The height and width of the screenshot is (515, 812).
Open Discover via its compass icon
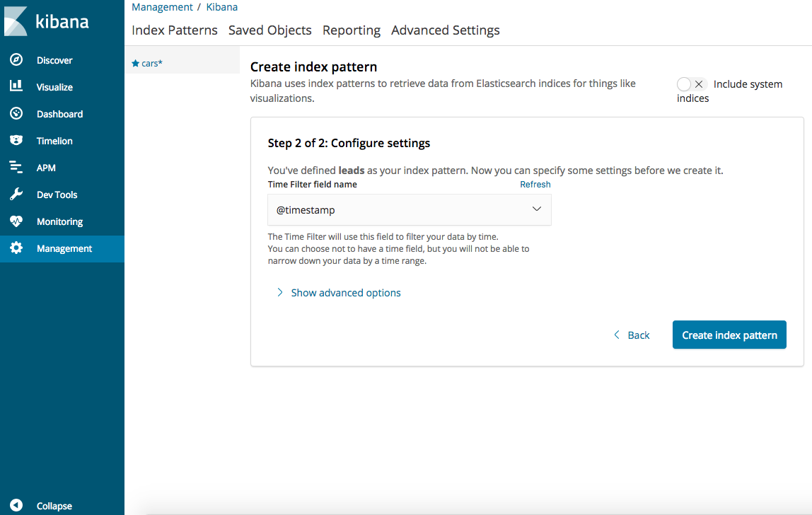coord(16,59)
